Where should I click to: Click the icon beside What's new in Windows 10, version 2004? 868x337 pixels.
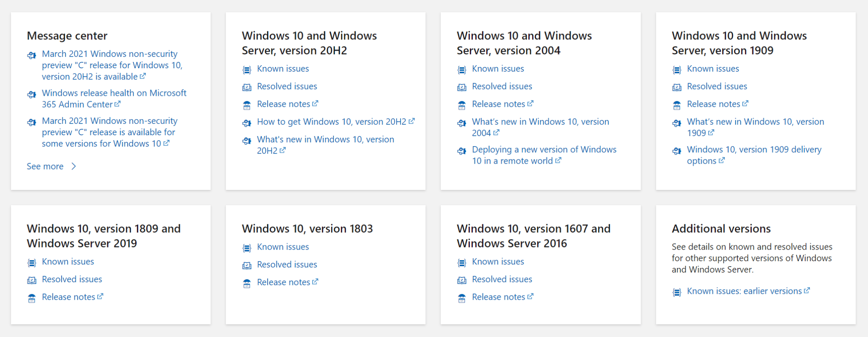click(462, 123)
